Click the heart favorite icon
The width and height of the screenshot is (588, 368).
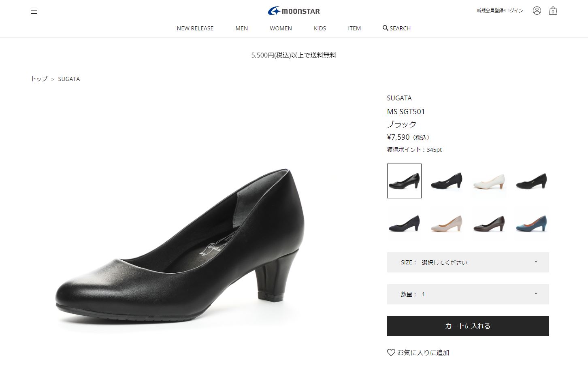(391, 353)
